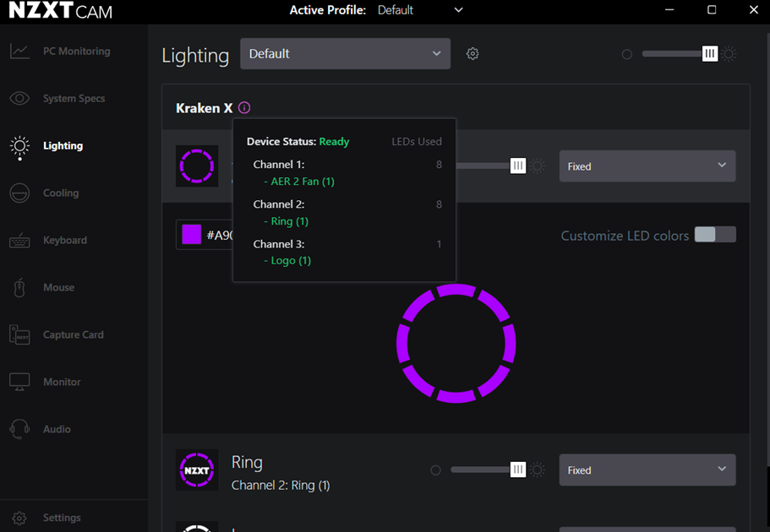Image resolution: width=770 pixels, height=532 pixels.
Task: Click the large purple LED ring preview
Action: coord(456,344)
